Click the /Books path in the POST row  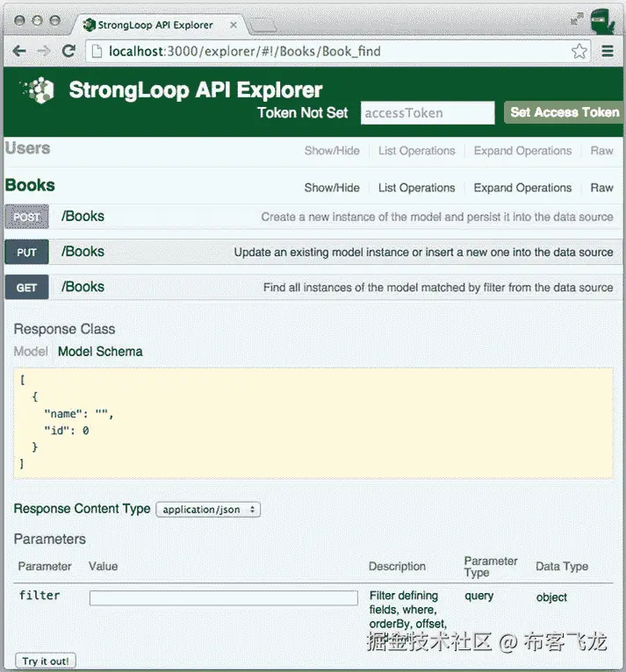(x=83, y=217)
